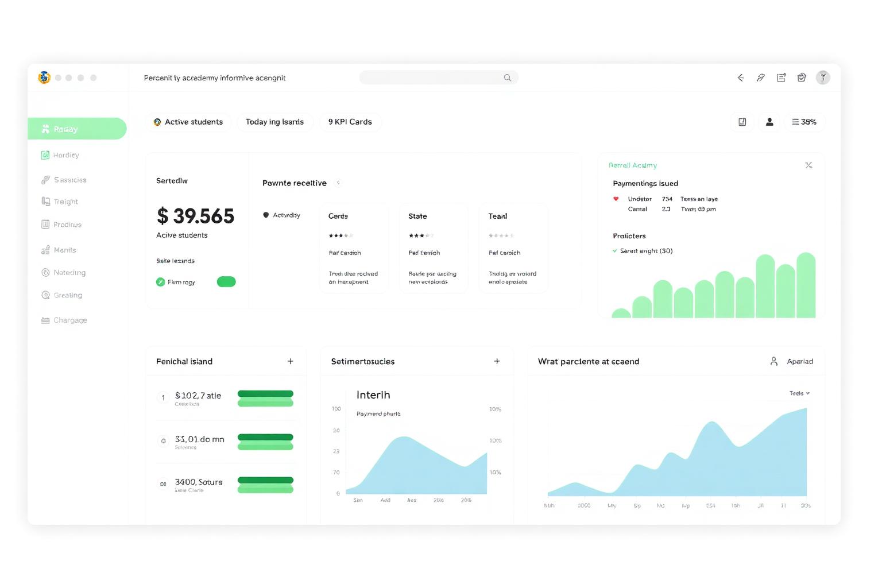Viewport: 882px width, 588px height.
Task: Click the $ 39.565 value
Action: 196,216
